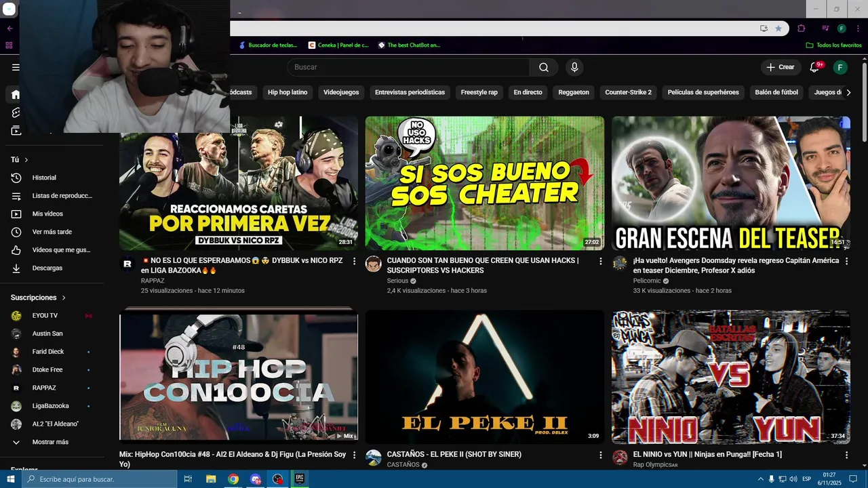Viewport: 868px width, 488px height.
Task: Expand Suscripciones section chevron
Action: coord(64,298)
